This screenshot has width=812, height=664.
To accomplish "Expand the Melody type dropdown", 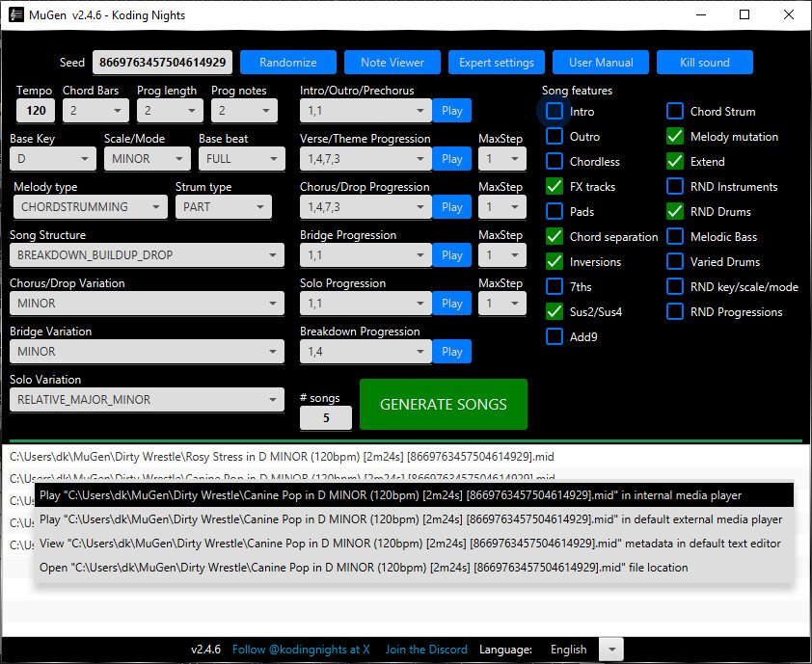I will click(x=90, y=206).
